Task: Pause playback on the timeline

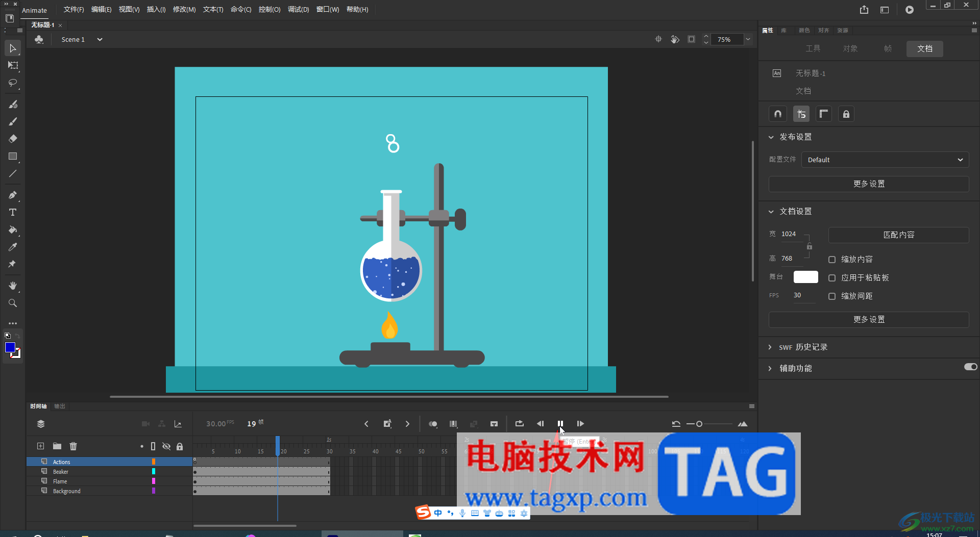Action: 560,424
